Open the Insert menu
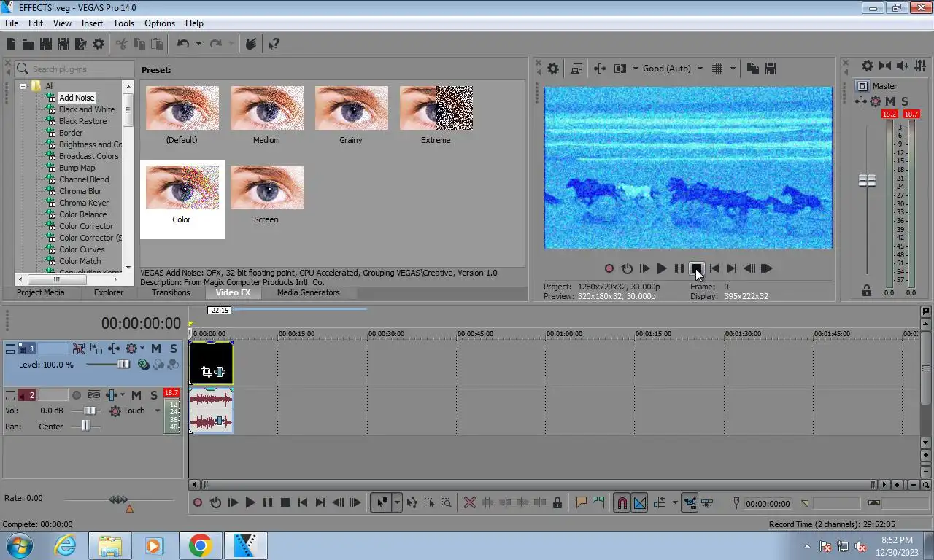 pos(92,23)
